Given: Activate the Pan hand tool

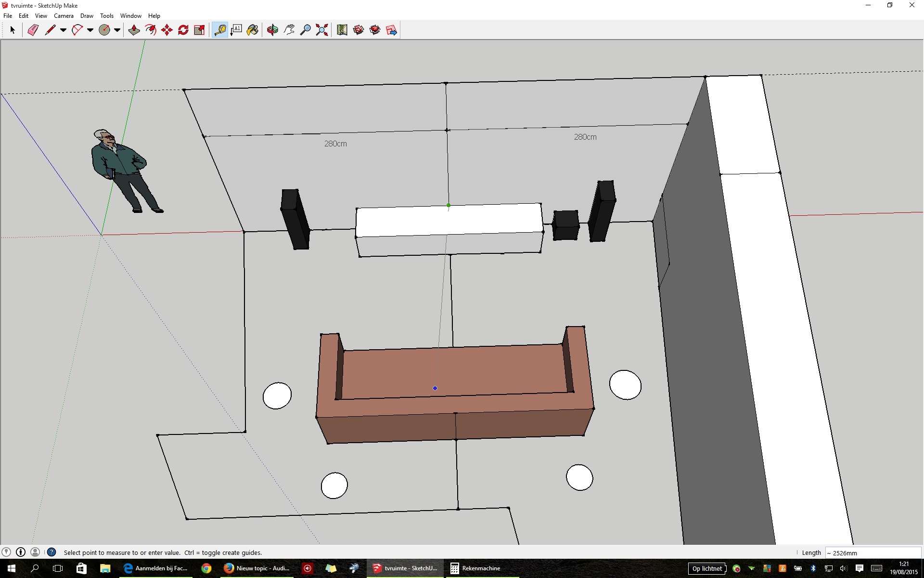Looking at the screenshot, I should pos(289,30).
